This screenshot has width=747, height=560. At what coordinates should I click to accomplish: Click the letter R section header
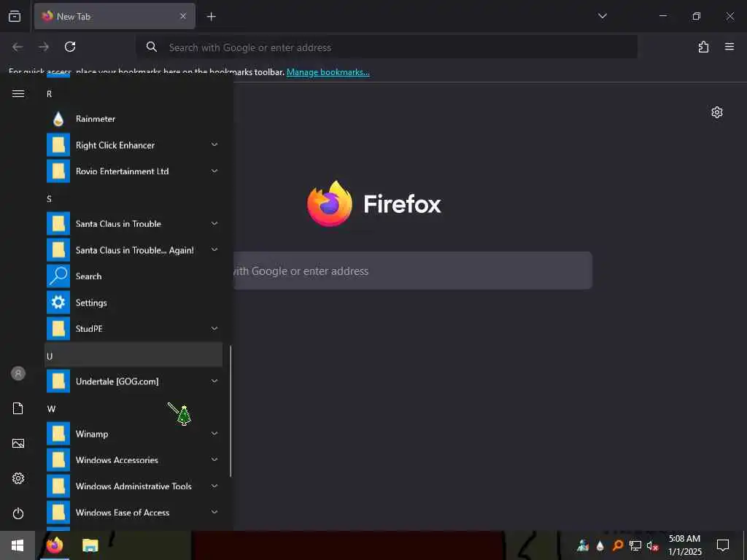click(x=133, y=94)
